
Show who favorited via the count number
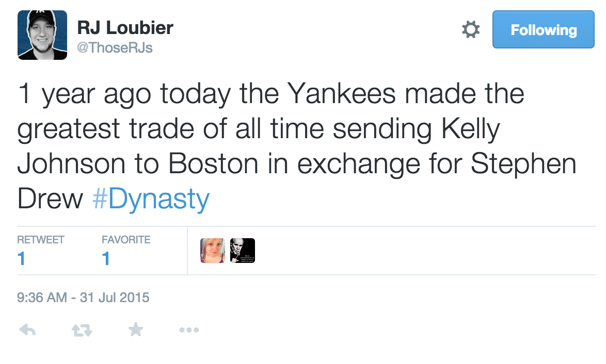(106, 258)
